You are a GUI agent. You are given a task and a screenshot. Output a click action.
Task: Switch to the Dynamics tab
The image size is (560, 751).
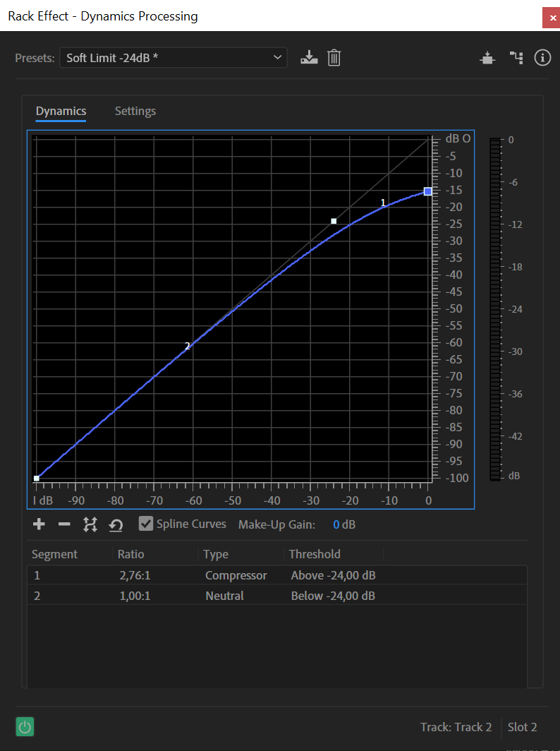click(x=61, y=111)
